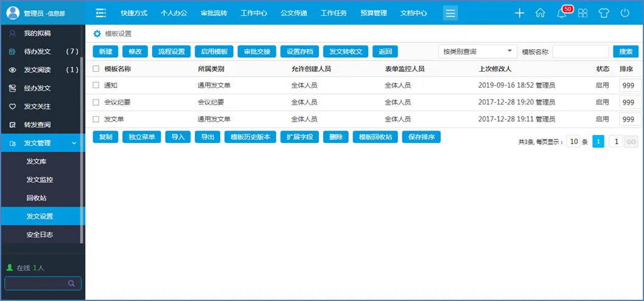Toggle the select-all checkbox in table header

(x=96, y=69)
